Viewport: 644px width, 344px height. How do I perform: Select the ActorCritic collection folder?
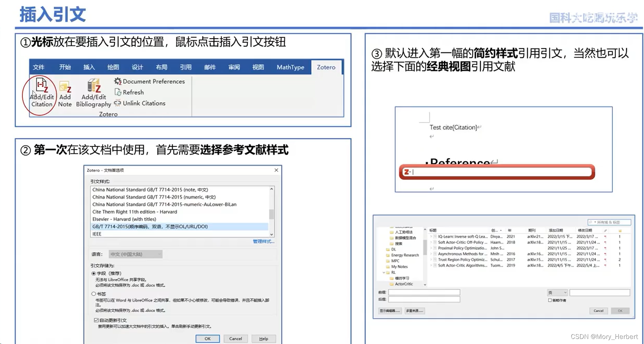tap(401, 284)
